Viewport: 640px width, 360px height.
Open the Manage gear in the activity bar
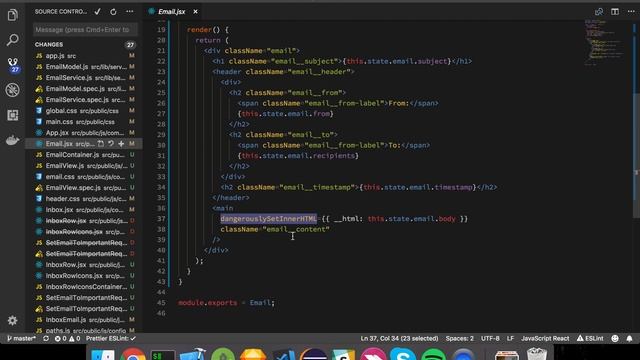click(12, 320)
